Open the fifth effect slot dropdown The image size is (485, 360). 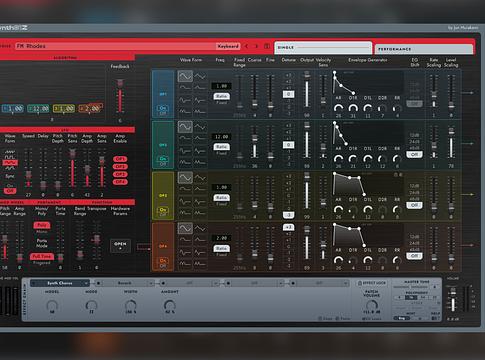click(319, 283)
